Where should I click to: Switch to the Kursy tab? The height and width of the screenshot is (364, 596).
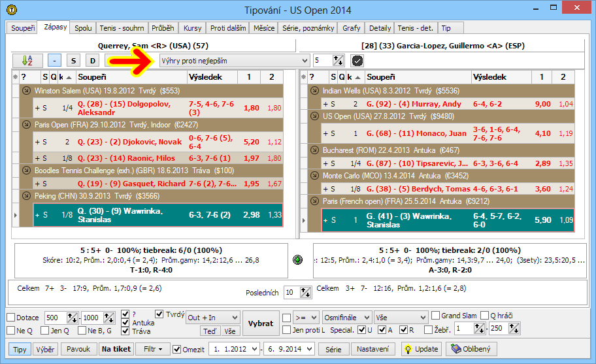pos(192,28)
